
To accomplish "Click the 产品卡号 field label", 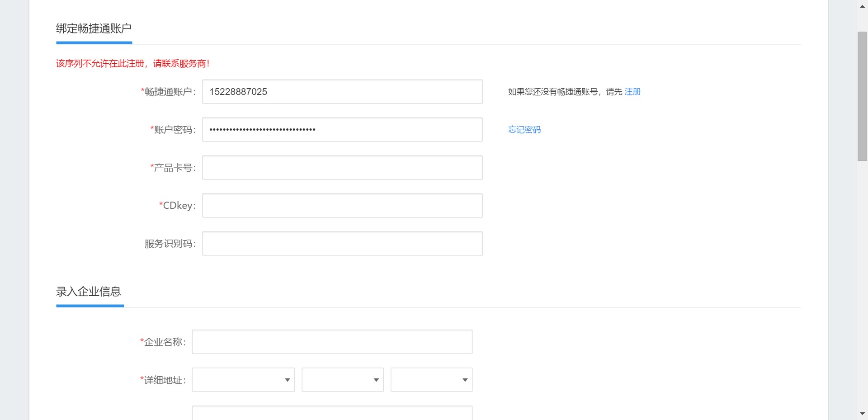I will click(x=173, y=168).
